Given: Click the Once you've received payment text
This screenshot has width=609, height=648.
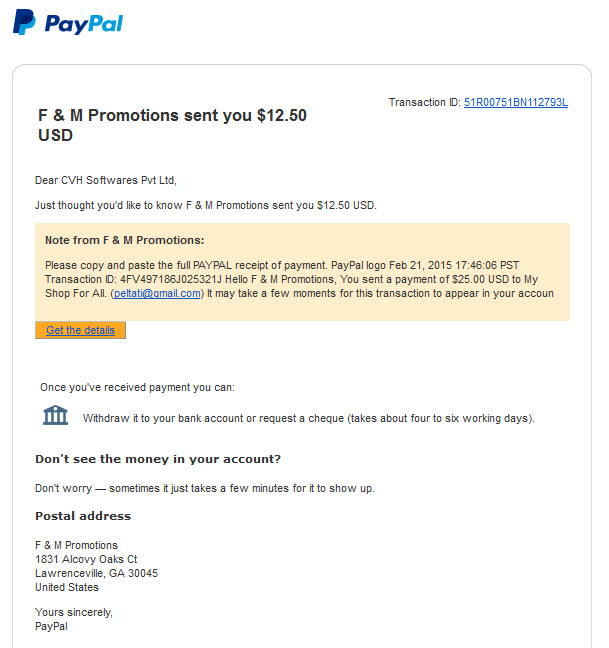Looking at the screenshot, I should point(137,387).
